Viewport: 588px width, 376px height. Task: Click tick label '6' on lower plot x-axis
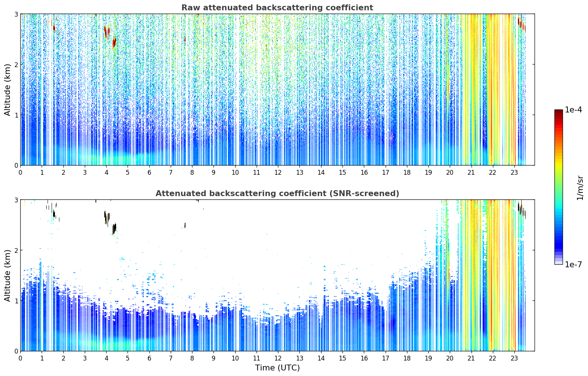pyautogui.click(x=149, y=358)
